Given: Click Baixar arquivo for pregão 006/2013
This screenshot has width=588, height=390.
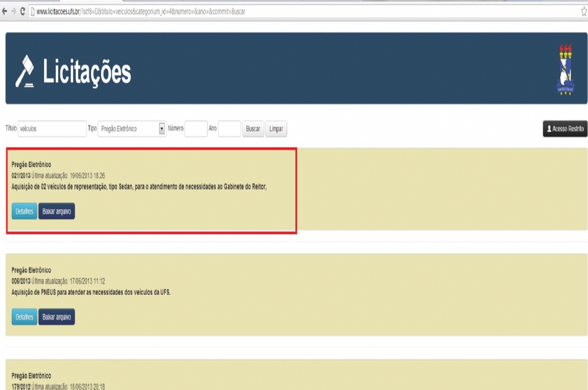Looking at the screenshot, I should [56, 317].
